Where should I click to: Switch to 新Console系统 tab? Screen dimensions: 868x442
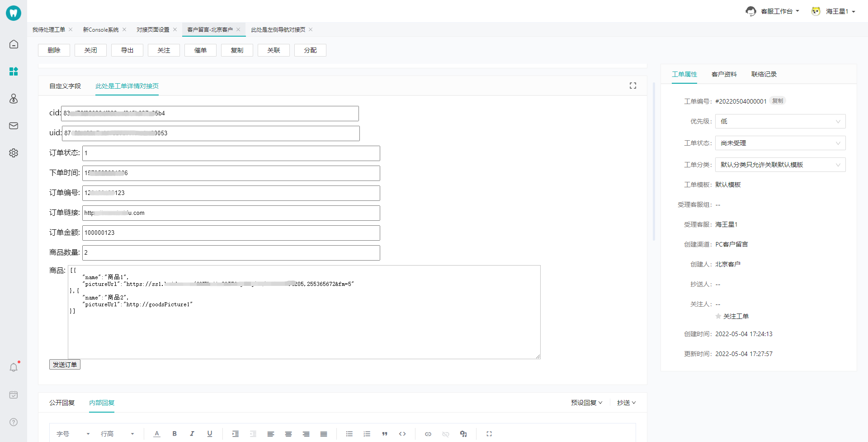[101, 30]
